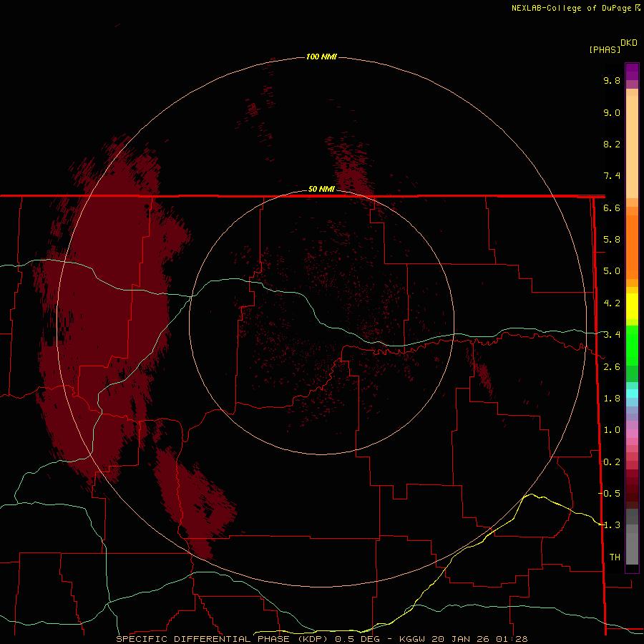
Task: Click the 0.5 DEG elevation text
Action: [x=357, y=639]
